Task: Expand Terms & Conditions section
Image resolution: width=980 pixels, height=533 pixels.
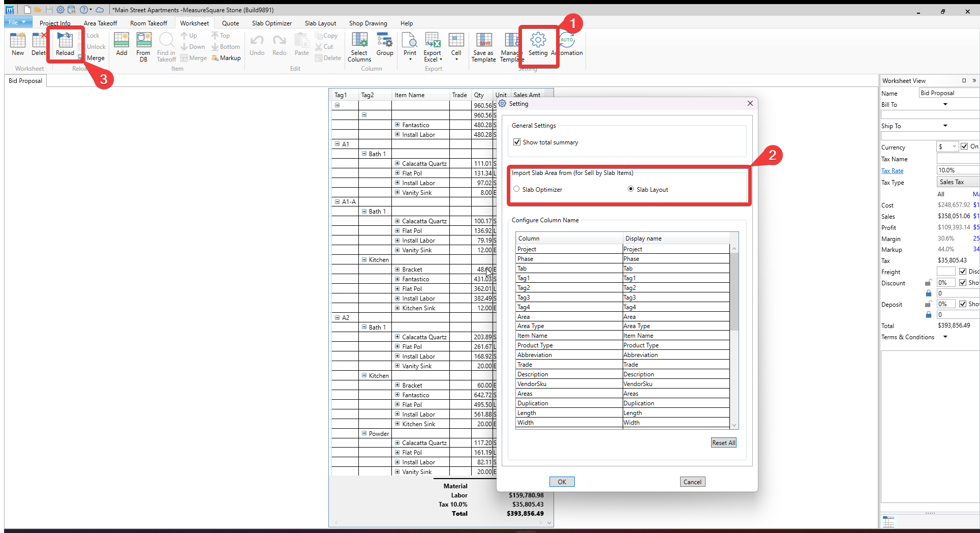Action: pyautogui.click(x=945, y=337)
